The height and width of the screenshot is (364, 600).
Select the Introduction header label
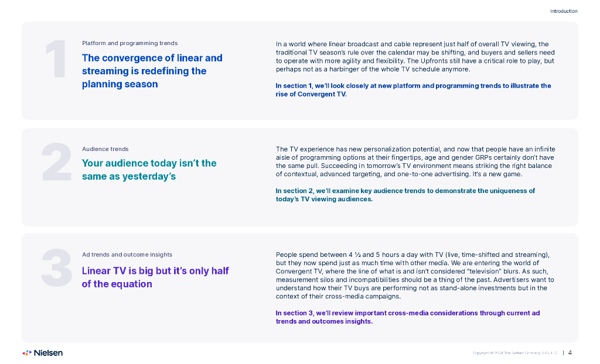563,11
